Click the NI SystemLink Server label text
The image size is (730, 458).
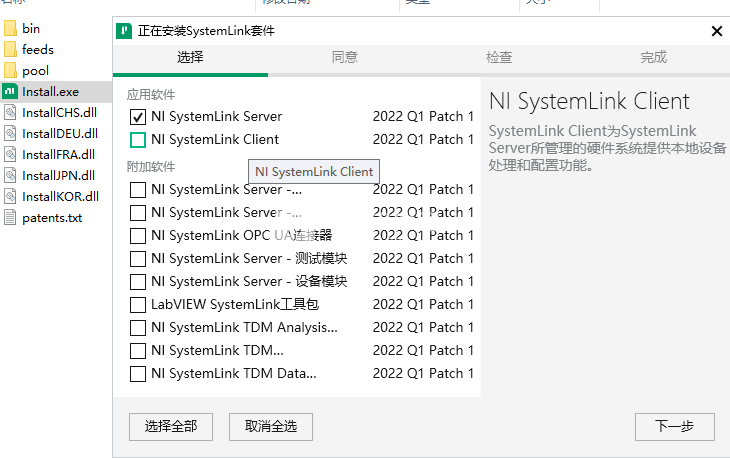216,116
